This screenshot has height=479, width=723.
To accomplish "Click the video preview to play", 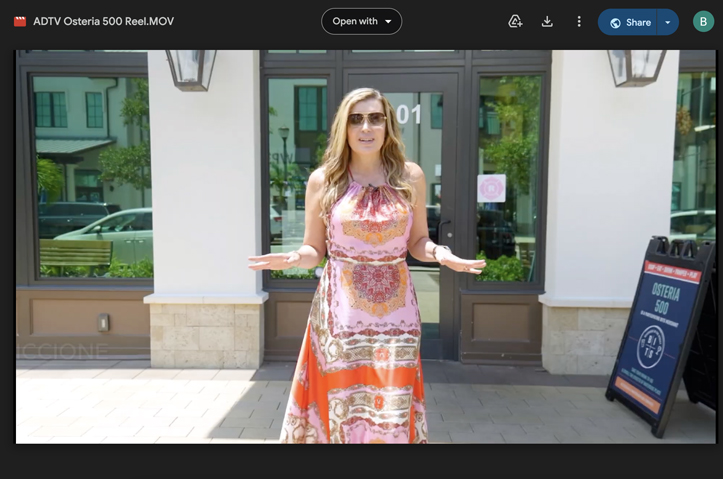I will click(366, 247).
